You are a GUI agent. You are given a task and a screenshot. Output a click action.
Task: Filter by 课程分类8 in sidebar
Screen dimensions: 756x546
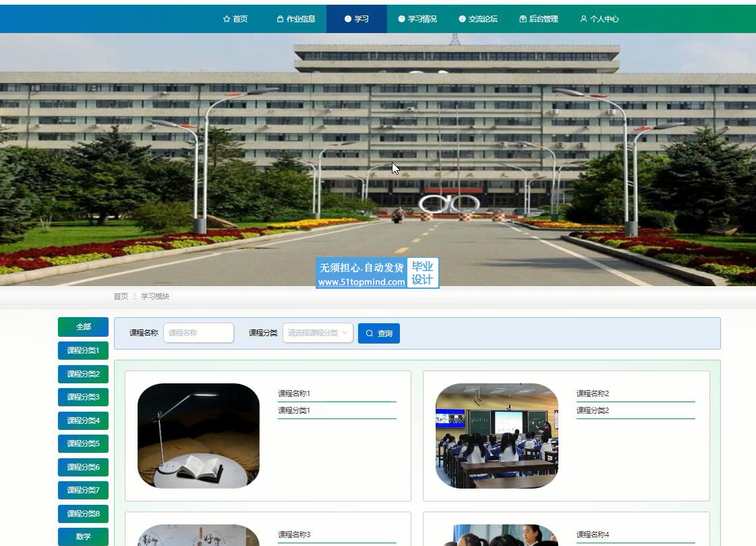point(84,514)
